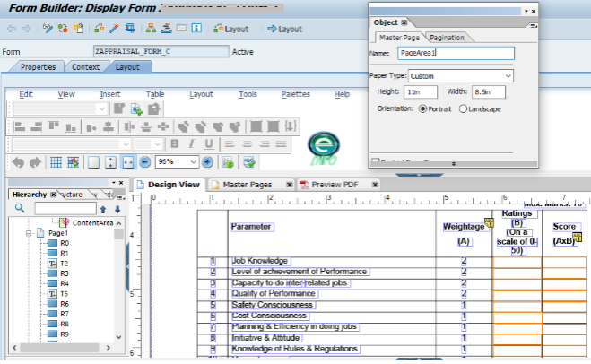
Task: Click the Display/Change pencil icon
Action: [x=48, y=29]
